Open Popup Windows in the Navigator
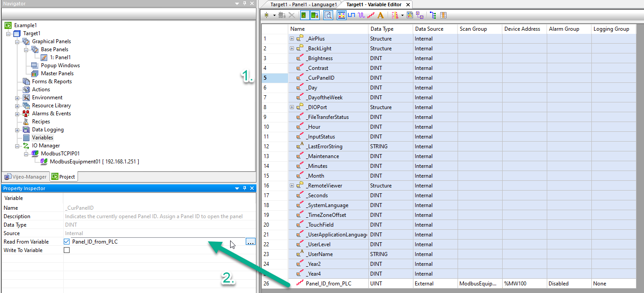The height and width of the screenshot is (293, 644). 60,65
